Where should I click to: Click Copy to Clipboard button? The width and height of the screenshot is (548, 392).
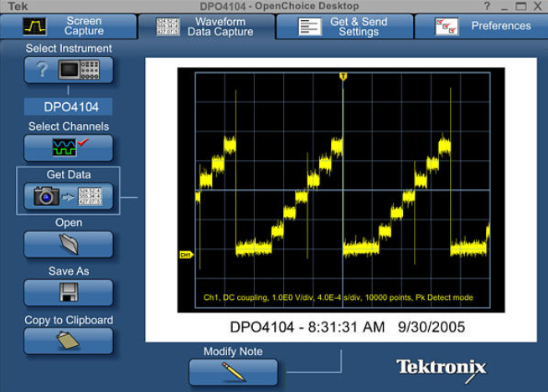69,341
